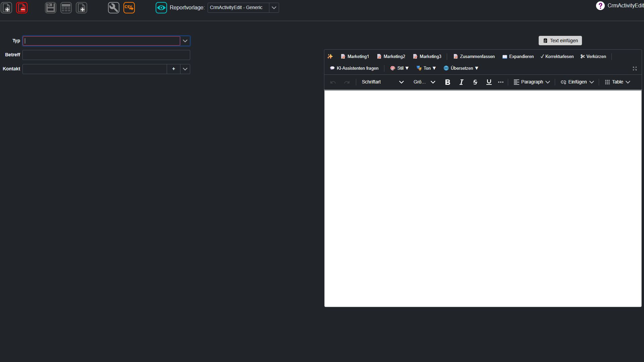
Task: Click Expandieren to expand text
Action: 518,56
